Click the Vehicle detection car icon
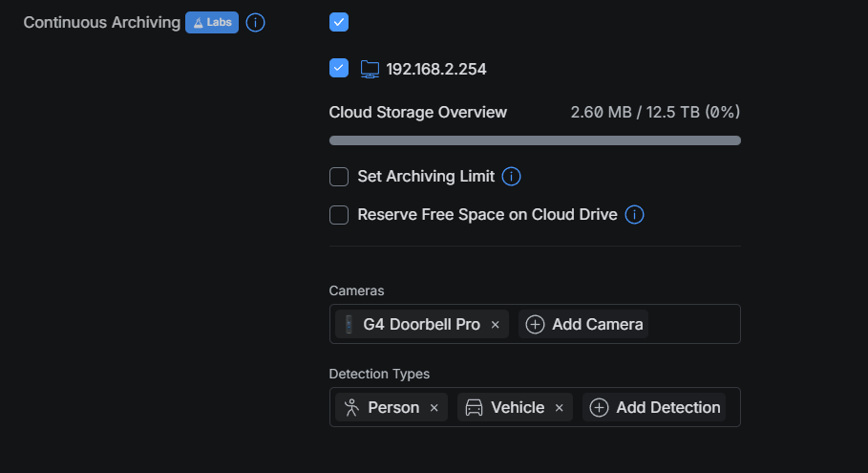Screen dimensions: 868x473 click(x=474, y=408)
